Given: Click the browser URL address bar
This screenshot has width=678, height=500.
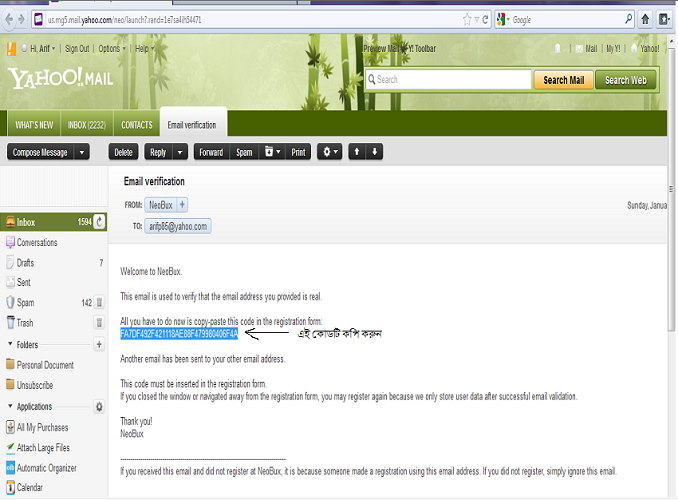Looking at the screenshot, I should (253, 19).
